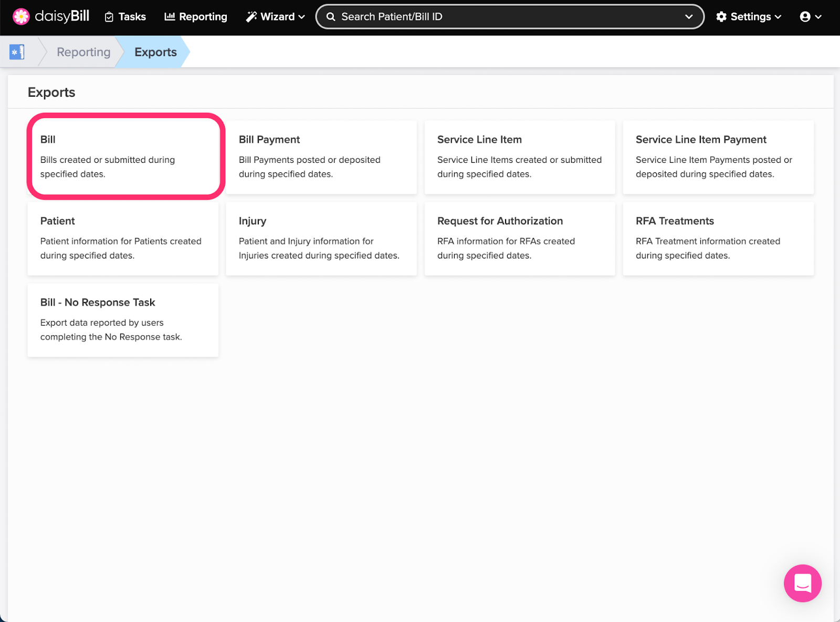Expand the account menu chevron
This screenshot has width=840, height=622.
[x=818, y=17]
